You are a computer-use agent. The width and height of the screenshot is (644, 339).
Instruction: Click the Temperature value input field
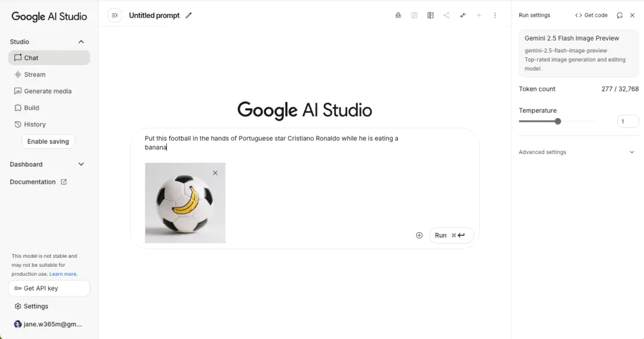pos(628,121)
